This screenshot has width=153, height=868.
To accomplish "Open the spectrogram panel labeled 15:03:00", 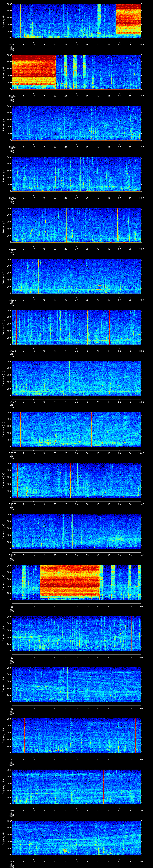I will pos(77,123).
